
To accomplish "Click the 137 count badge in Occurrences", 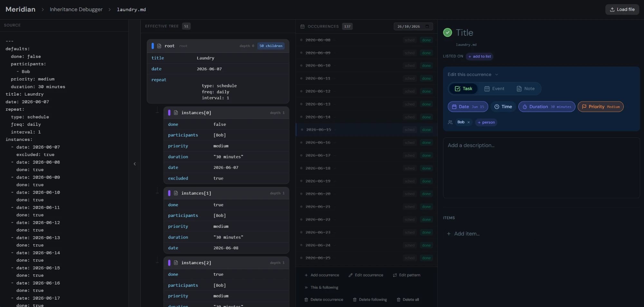I will coord(347,26).
